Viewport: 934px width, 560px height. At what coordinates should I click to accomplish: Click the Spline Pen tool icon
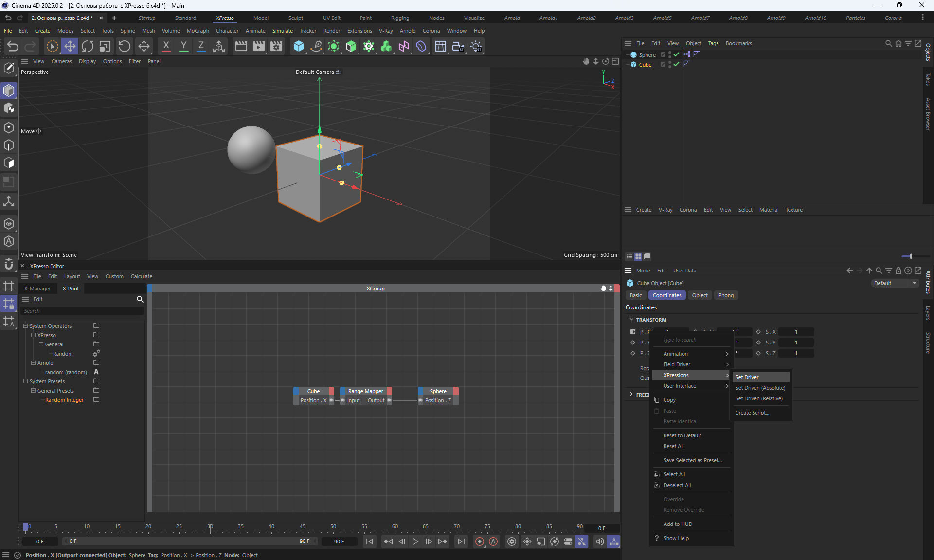click(x=316, y=46)
